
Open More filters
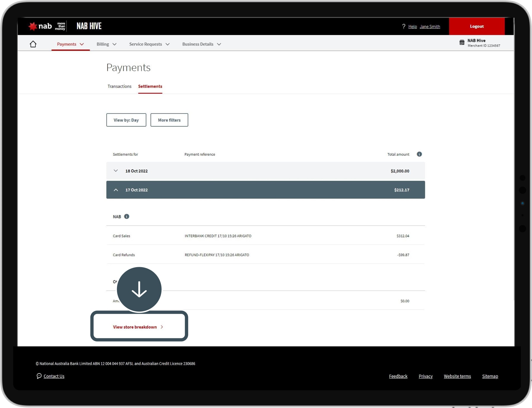click(x=169, y=120)
